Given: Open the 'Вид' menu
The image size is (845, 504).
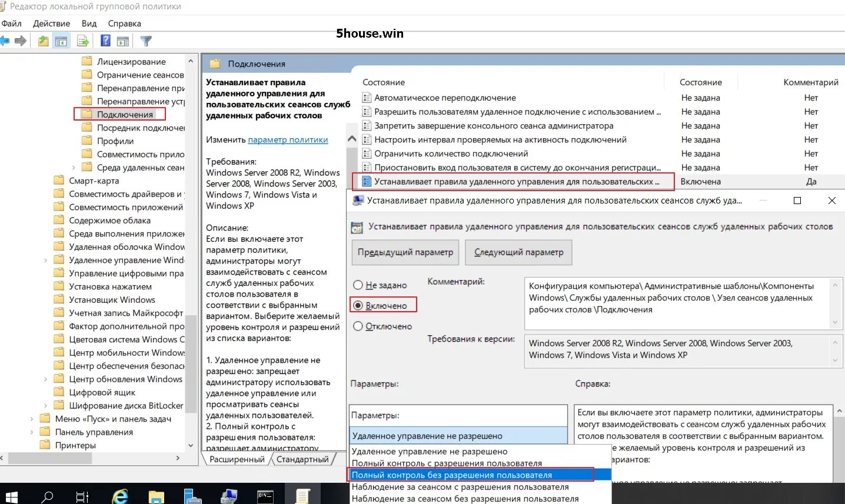Looking at the screenshot, I should tap(89, 24).
